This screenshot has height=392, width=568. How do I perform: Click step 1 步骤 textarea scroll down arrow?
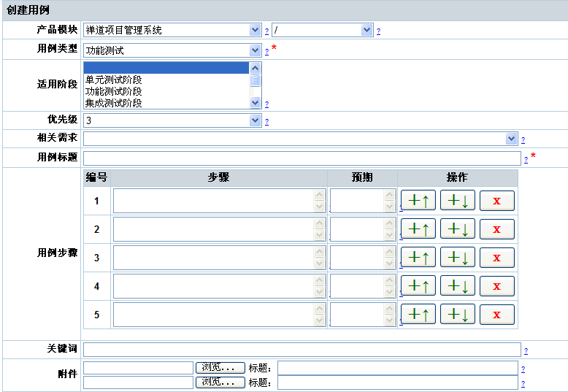pos(320,207)
